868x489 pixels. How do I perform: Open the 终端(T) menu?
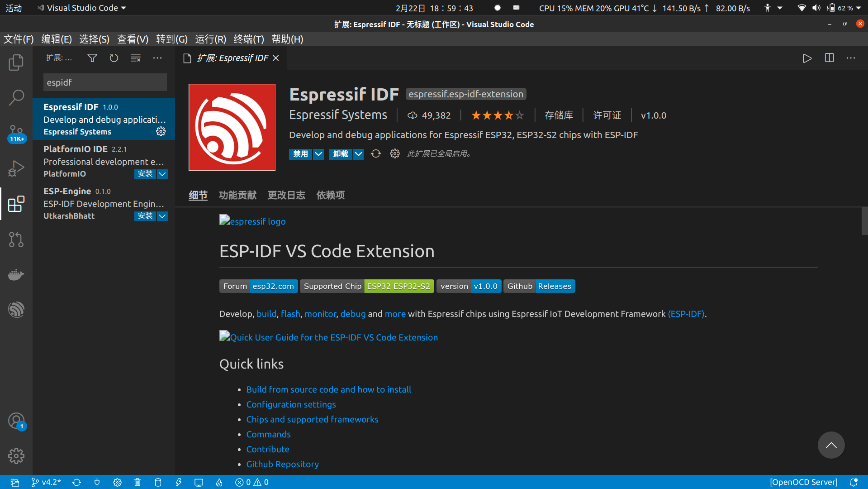coord(248,39)
